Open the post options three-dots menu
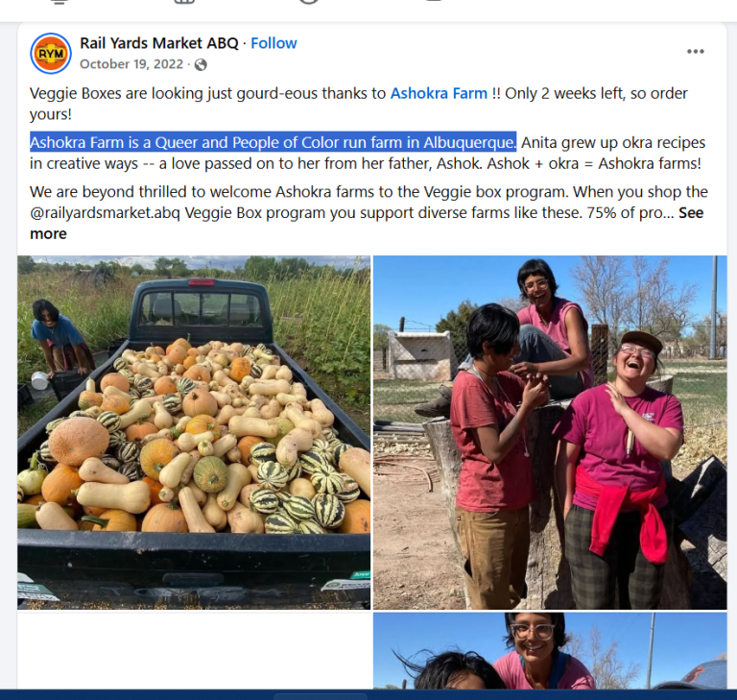Viewport: 737px width, 700px height. [695, 51]
